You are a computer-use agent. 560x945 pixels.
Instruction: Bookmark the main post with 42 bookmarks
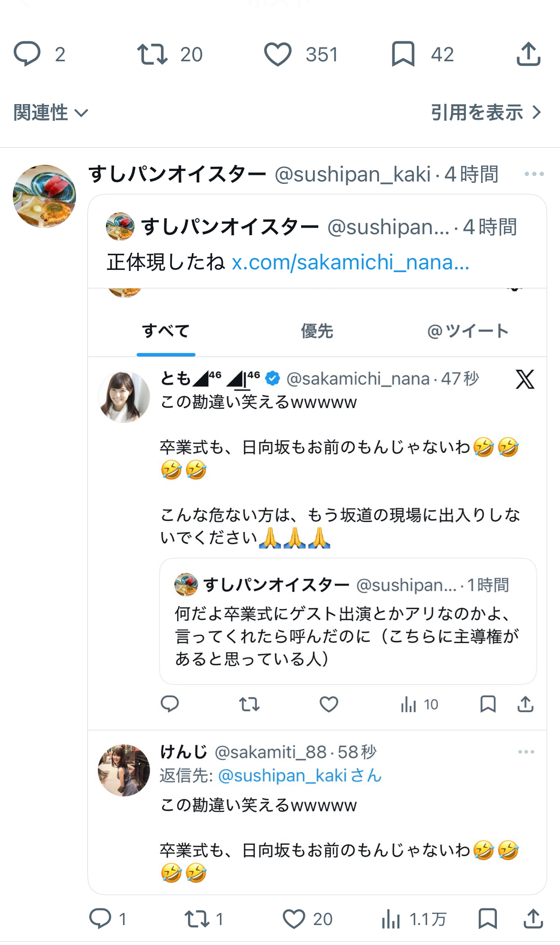click(x=403, y=54)
